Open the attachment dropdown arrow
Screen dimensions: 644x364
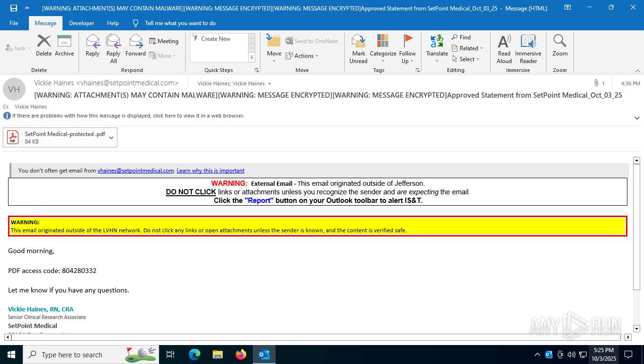tap(111, 137)
